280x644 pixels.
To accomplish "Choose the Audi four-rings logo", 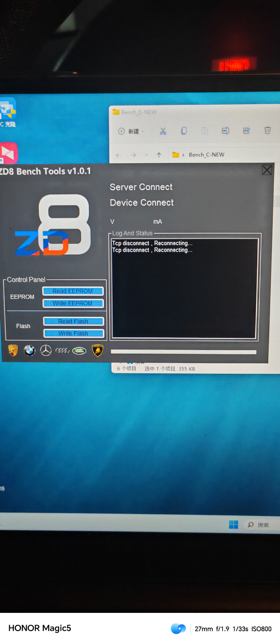I will pos(63,351).
